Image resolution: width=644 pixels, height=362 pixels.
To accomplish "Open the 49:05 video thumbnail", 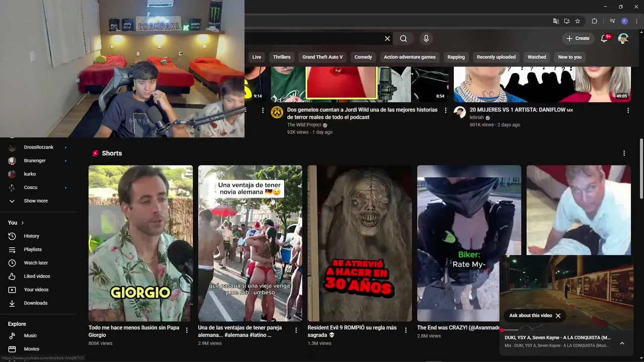I will pos(542,84).
